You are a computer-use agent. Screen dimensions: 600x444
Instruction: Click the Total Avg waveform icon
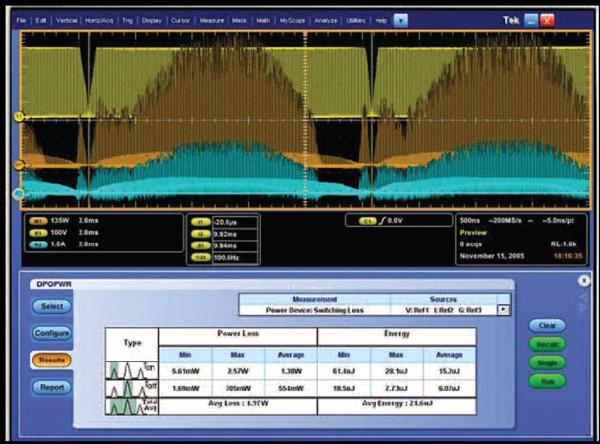point(126,407)
